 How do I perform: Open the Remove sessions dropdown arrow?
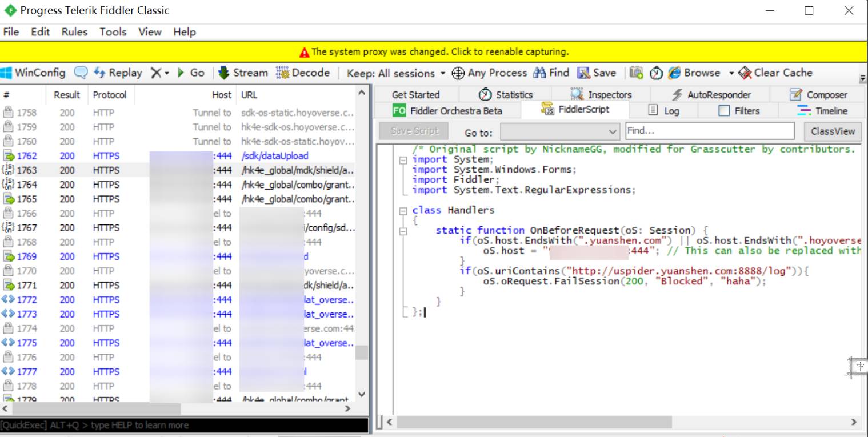[x=167, y=73]
